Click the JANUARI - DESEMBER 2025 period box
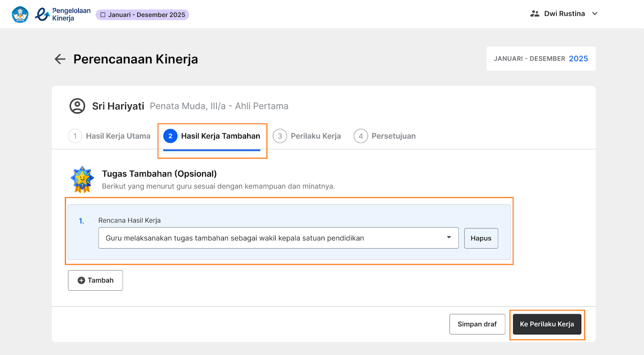Viewport: 644px width, 355px height. point(541,59)
